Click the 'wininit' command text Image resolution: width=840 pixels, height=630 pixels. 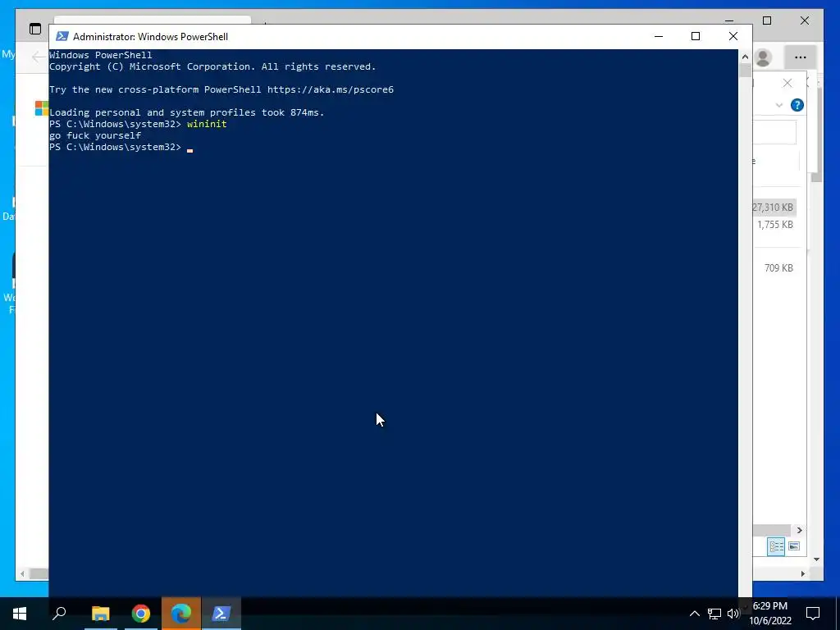pyautogui.click(x=207, y=124)
